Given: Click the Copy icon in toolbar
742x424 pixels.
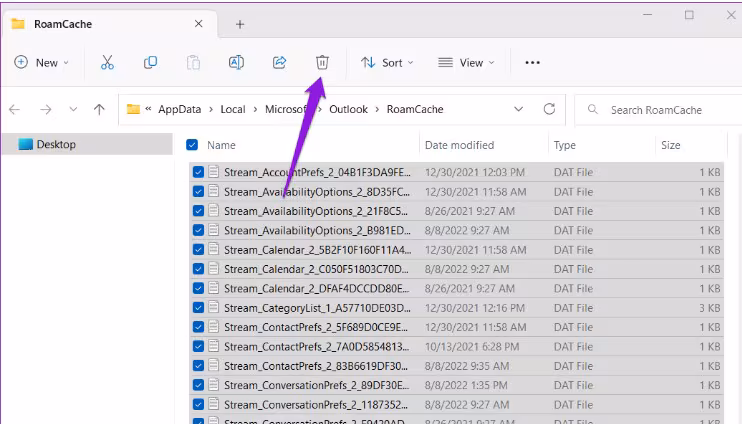Looking at the screenshot, I should coord(150,62).
